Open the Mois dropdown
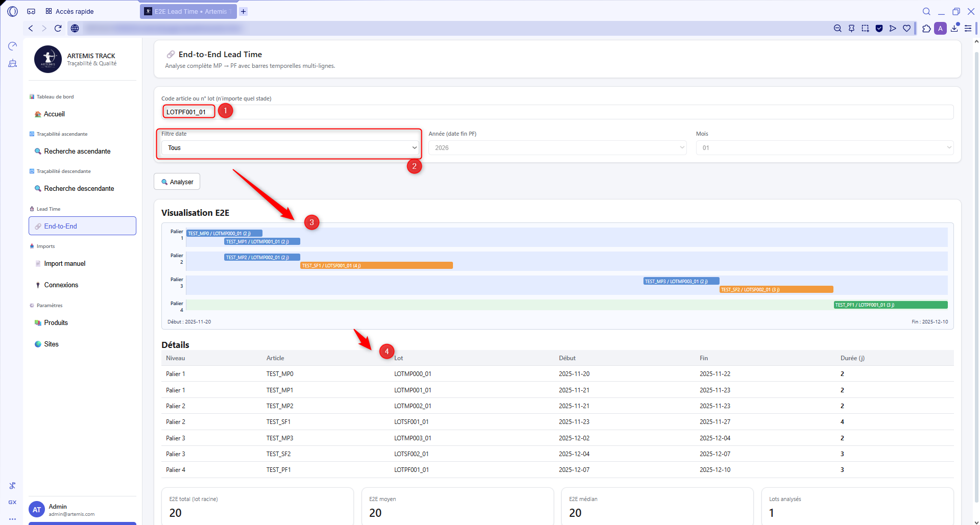 [x=824, y=148]
